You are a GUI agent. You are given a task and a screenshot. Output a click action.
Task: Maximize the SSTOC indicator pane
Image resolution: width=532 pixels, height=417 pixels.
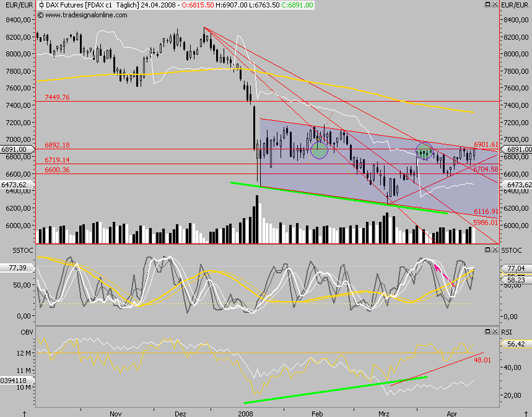[x=487, y=250]
